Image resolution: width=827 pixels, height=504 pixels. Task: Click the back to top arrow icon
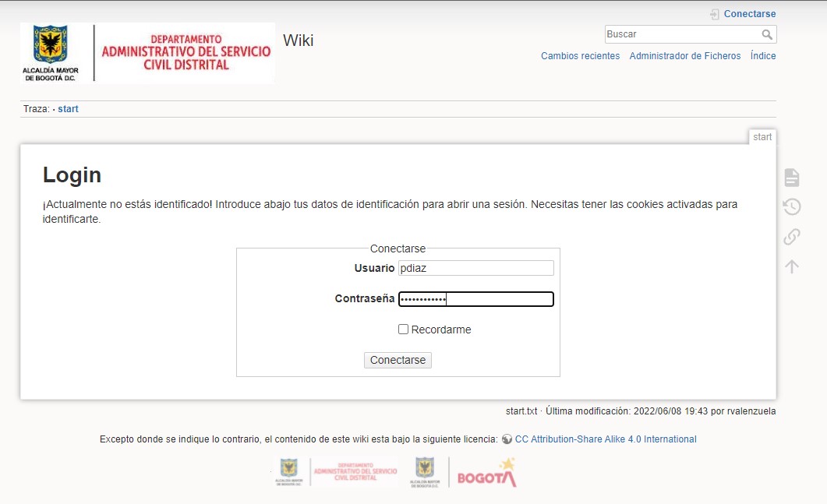[792, 266]
